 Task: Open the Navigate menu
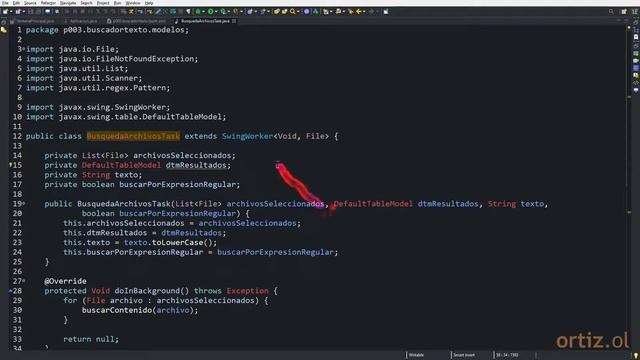(x=68, y=3)
